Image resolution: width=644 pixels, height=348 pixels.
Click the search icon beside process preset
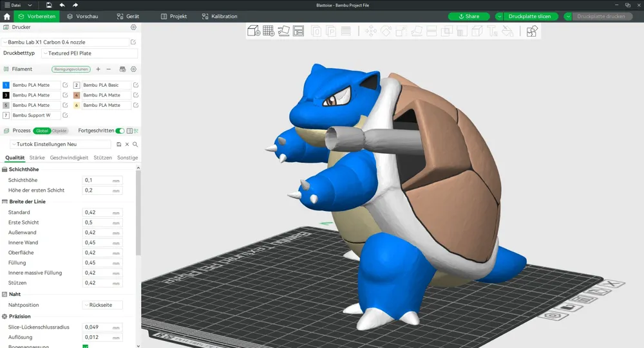click(135, 144)
